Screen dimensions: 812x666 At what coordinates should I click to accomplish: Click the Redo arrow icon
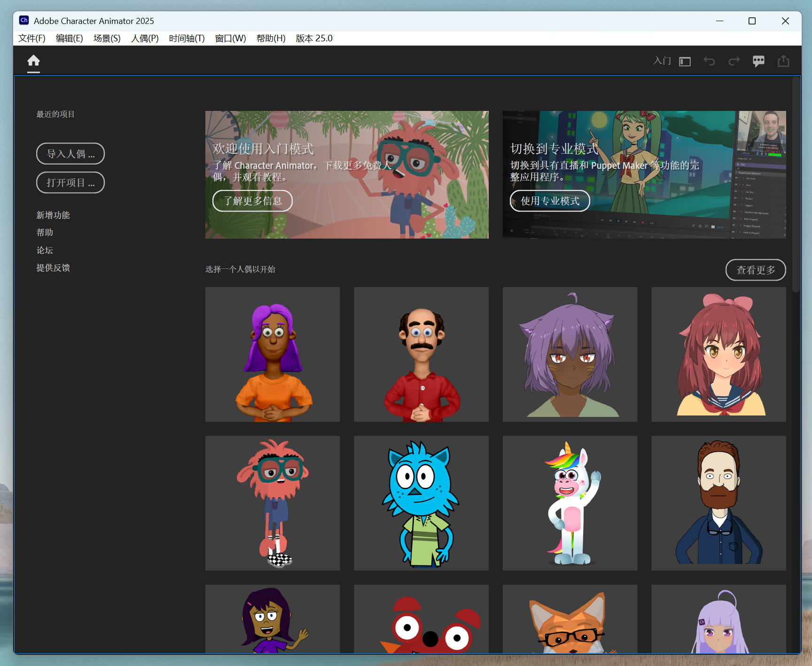click(734, 61)
